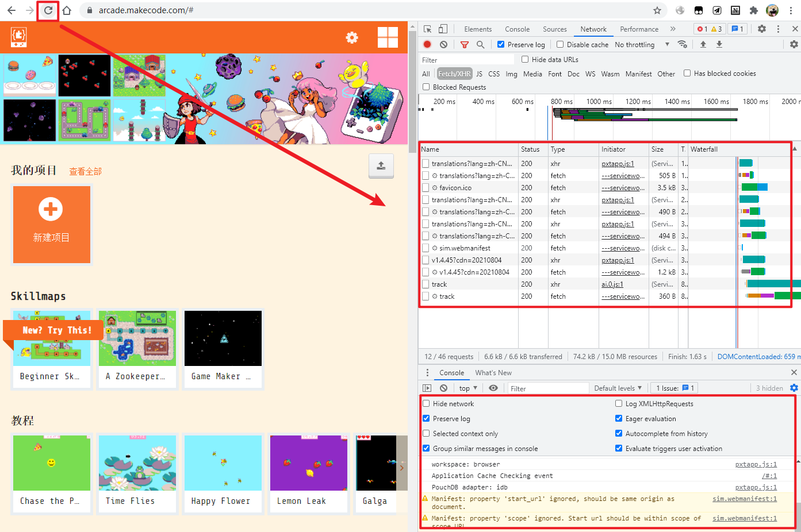Expand more DevTools tabs chevron
The height and width of the screenshot is (532, 801).
673,29
